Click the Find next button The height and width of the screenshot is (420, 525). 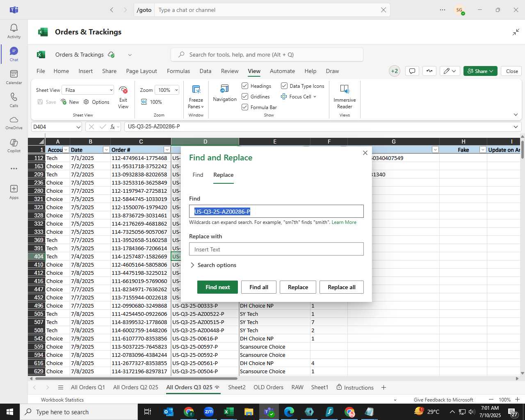(217, 287)
